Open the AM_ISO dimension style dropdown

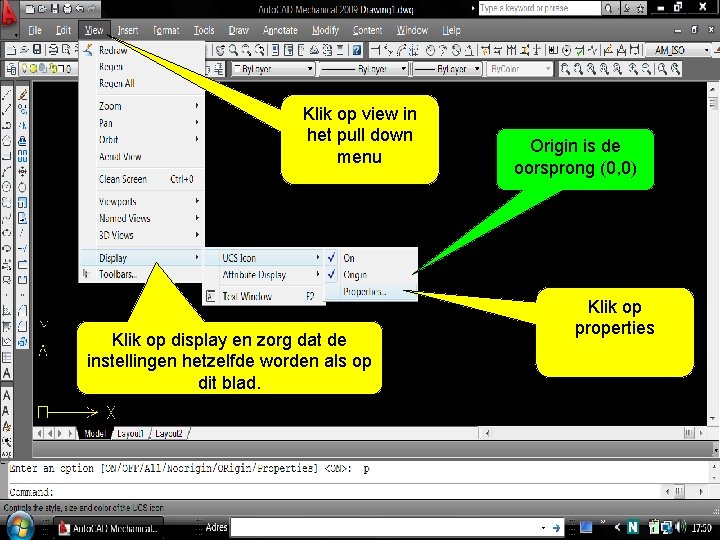click(707, 50)
